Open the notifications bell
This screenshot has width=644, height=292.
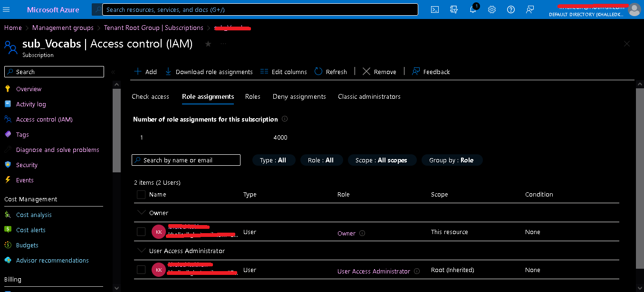[473, 9]
